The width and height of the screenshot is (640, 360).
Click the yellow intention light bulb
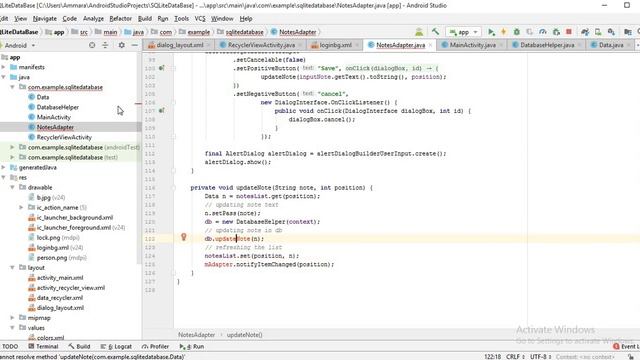184,237
